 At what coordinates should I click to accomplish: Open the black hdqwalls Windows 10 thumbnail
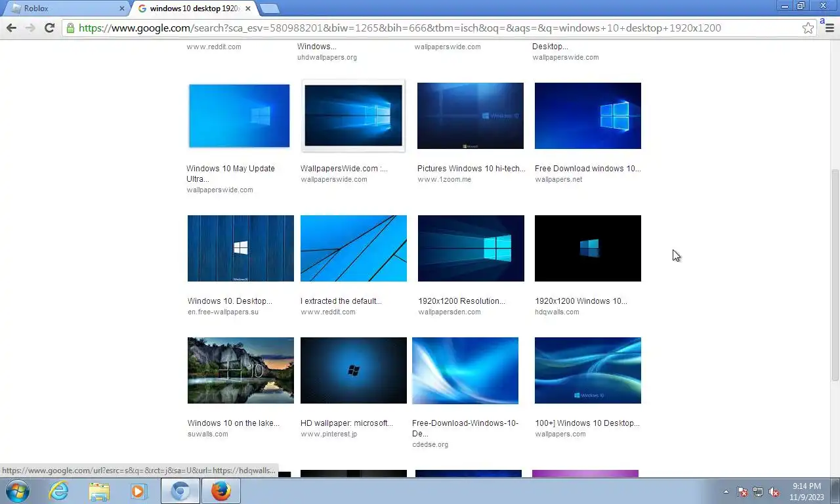(588, 248)
